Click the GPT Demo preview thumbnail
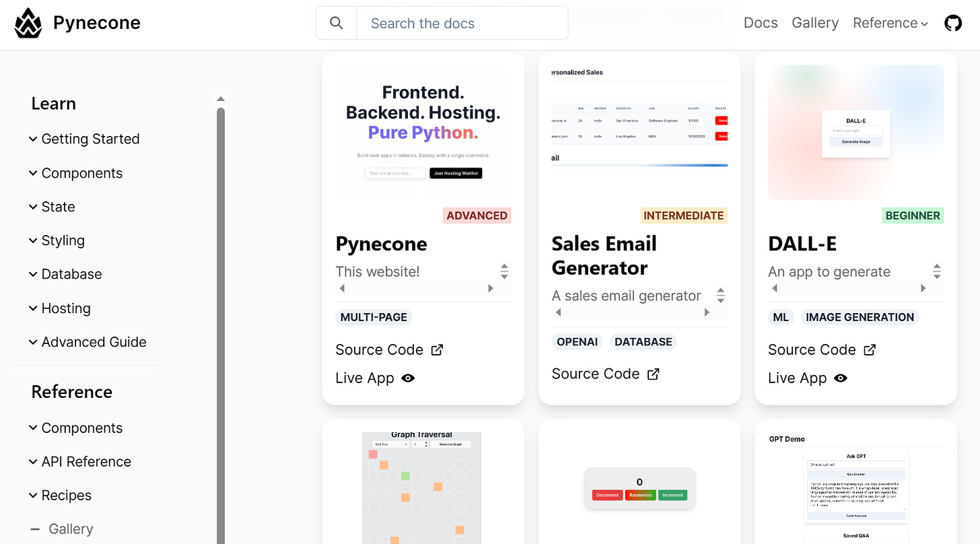980x544 pixels. coord(855,488)
